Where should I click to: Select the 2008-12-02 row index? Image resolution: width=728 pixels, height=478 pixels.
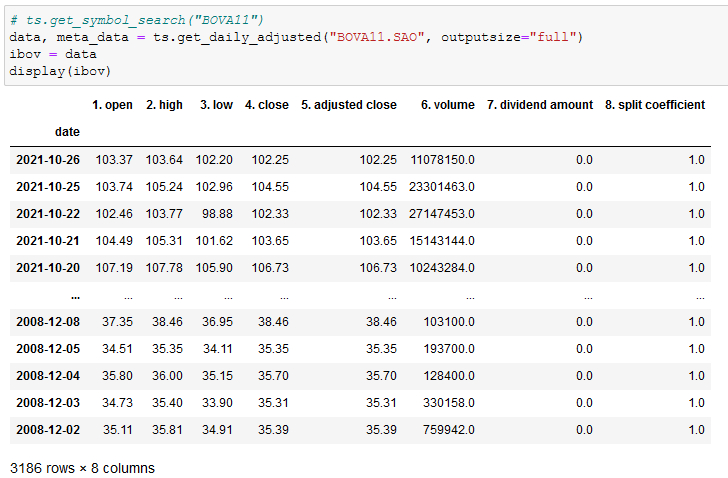(x=48, y=430)
